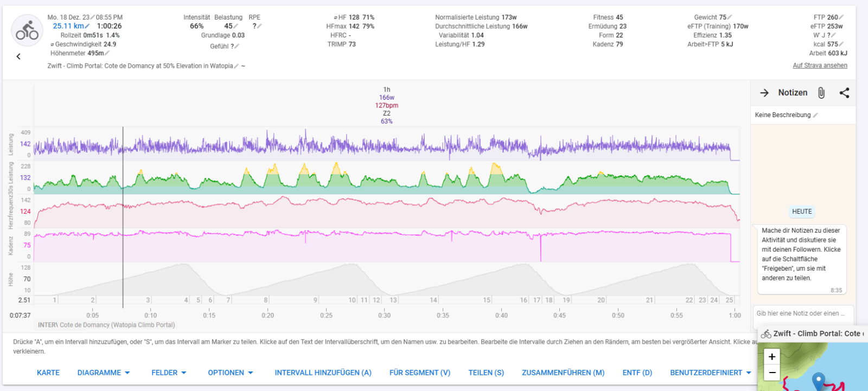Open the Auf Strava ansehen link
868x391 pixels.
tap(820, 66)
